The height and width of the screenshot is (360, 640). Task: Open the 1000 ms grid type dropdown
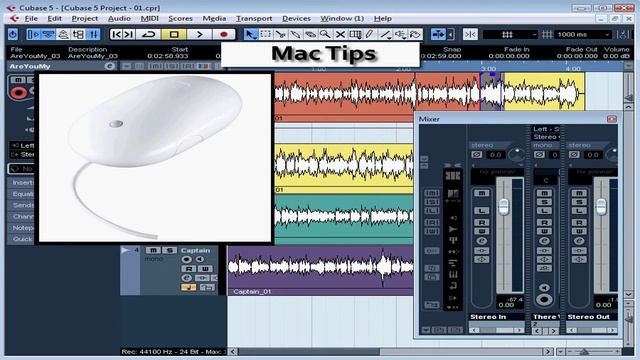pyautogui.click(x=584, y=35)
